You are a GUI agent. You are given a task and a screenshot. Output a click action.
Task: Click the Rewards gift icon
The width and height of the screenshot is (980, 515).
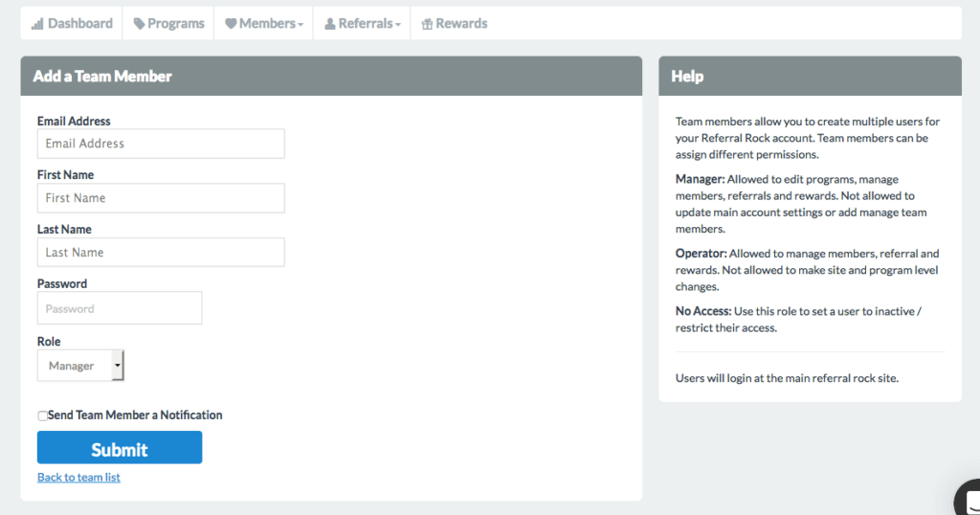pos(427,24)
